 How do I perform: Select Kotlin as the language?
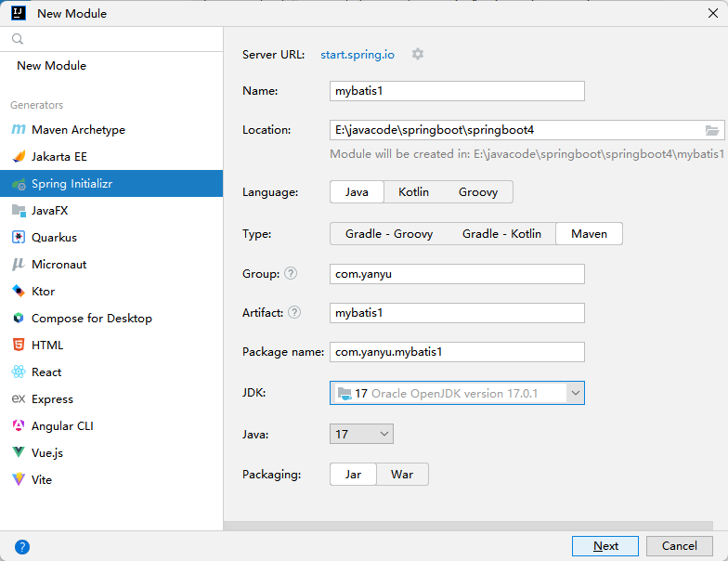[414, 191]
